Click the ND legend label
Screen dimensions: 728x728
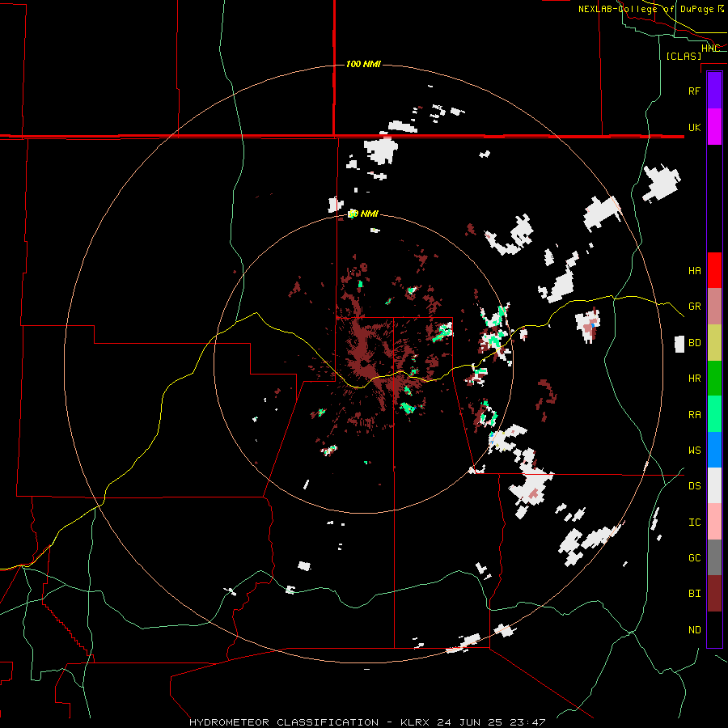tap(694, 630)
